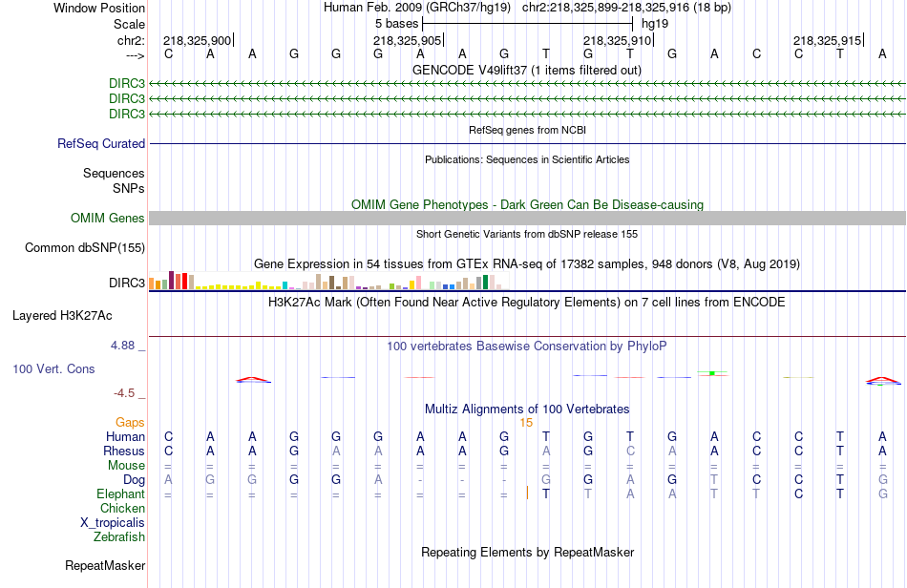Click the Layered H3K27Ac label

point(62,316)
